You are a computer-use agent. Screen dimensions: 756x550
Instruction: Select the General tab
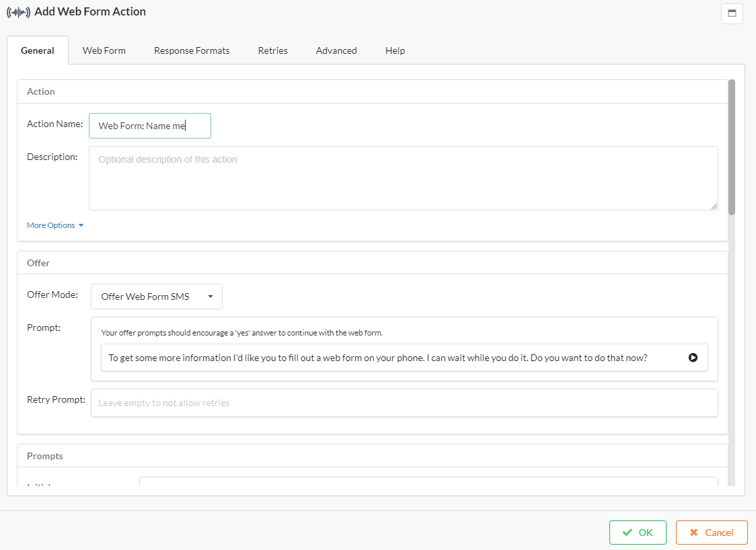(x=38, y=50)
